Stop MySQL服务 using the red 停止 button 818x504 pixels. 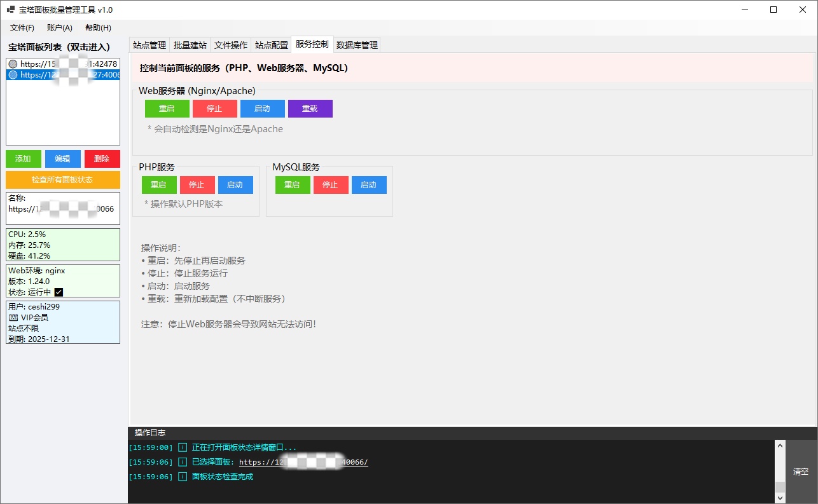click(x=331, y=185)
